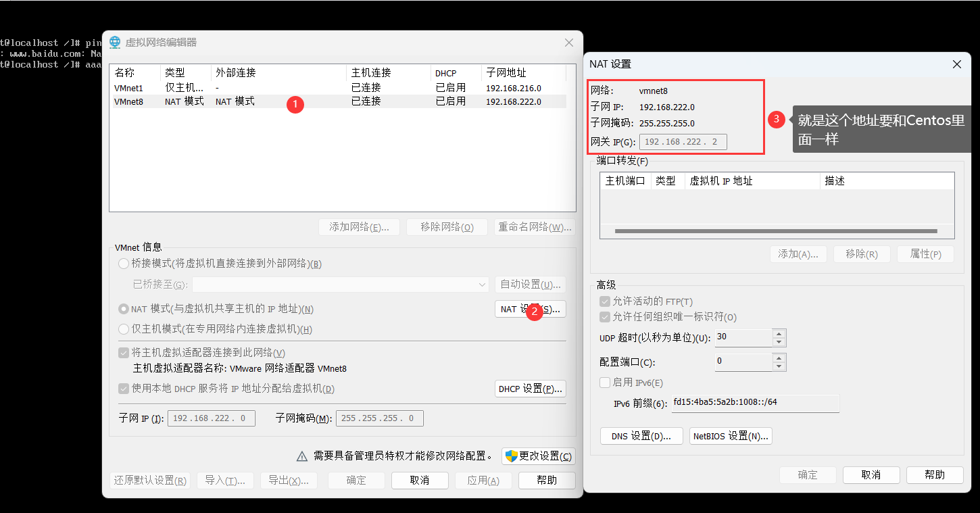Click 帮助 in Virtual Network Editor
980x513 pixels.
click(x=547, y=481)
